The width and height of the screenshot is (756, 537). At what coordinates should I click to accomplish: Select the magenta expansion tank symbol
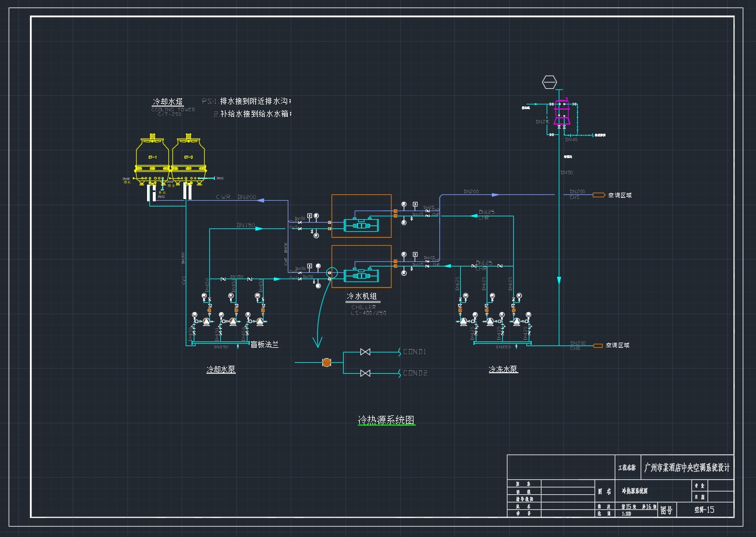pos(562,114)
